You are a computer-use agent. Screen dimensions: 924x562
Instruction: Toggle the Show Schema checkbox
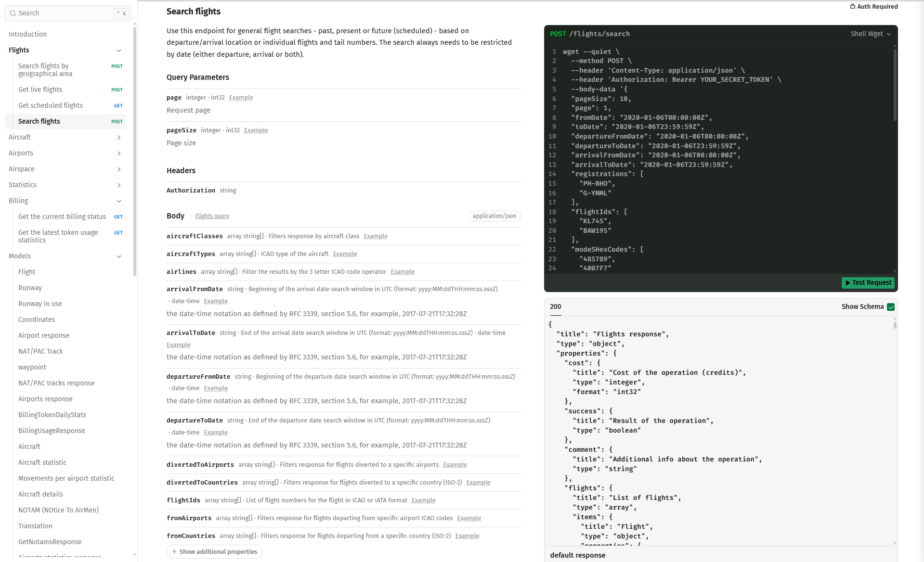[891, 307]
